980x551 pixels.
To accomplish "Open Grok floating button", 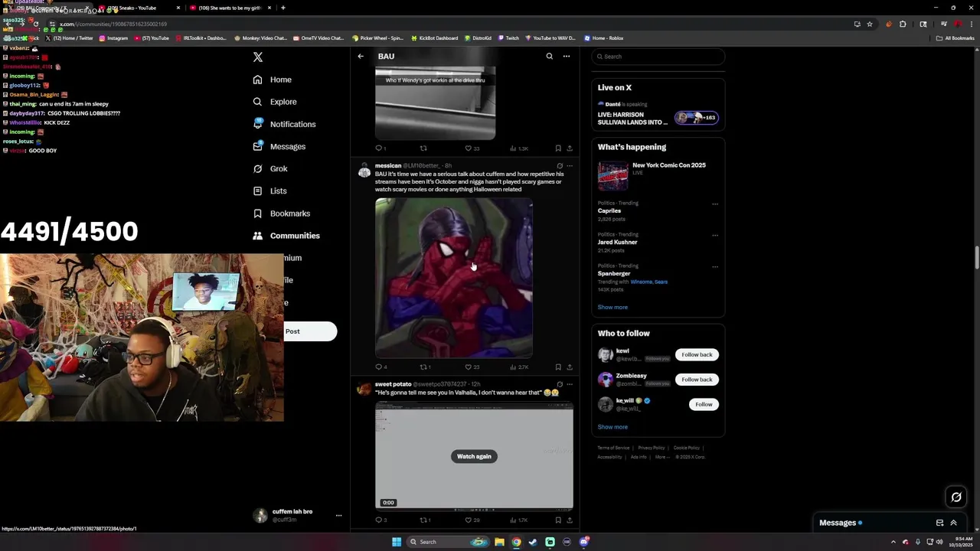I will coord(956,497).
